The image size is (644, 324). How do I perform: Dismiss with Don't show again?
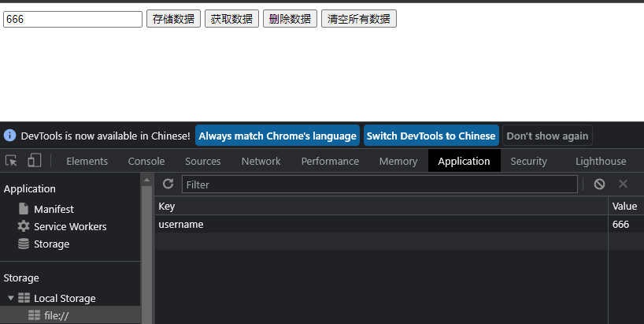click(547, 136)
